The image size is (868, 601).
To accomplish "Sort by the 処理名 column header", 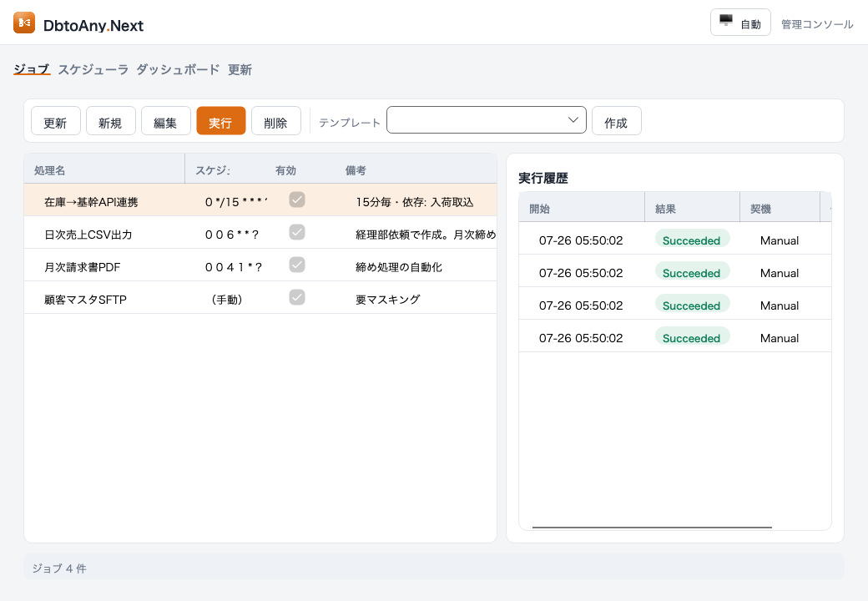I will click(x=104, y=170).
